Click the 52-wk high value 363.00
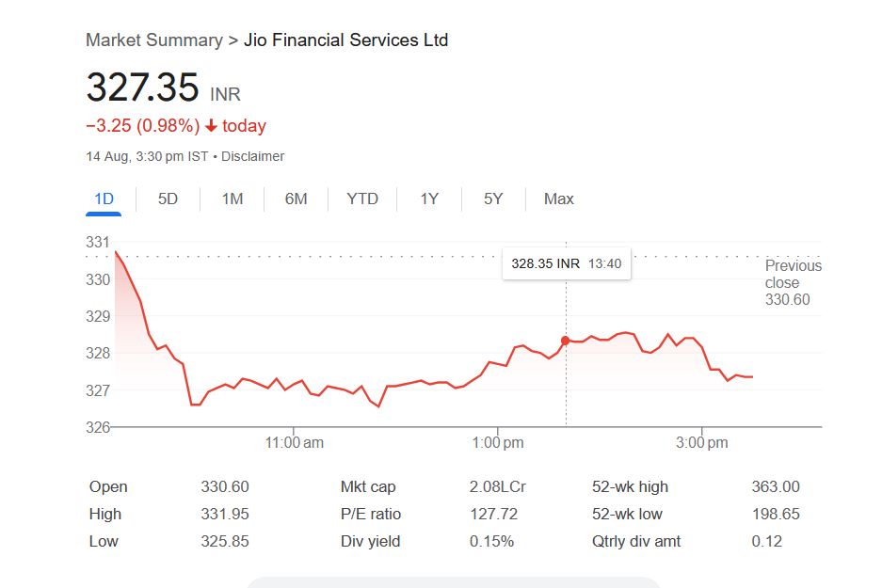Screen dimensions: 882x588 776,486
